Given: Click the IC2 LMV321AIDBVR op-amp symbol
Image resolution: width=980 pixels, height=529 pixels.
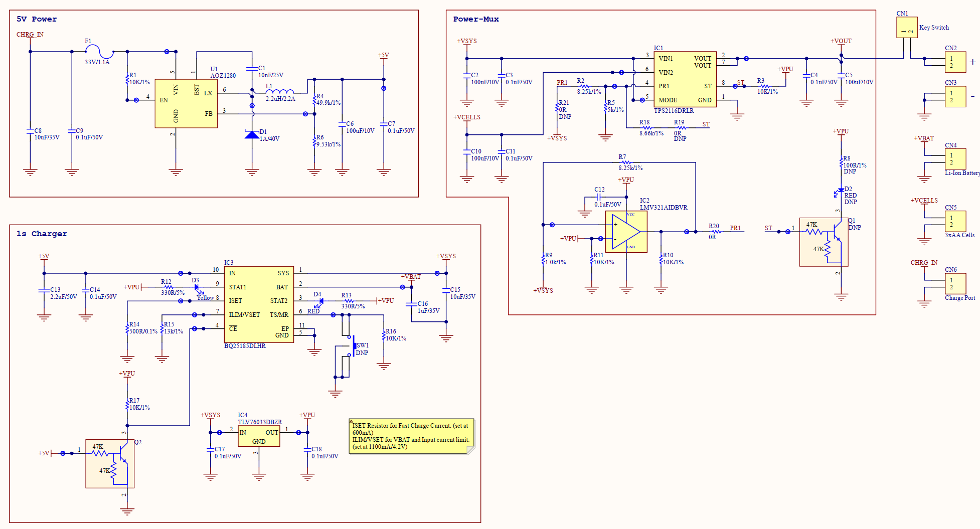Looking at the screenshot, I should (x=626, y=232).
